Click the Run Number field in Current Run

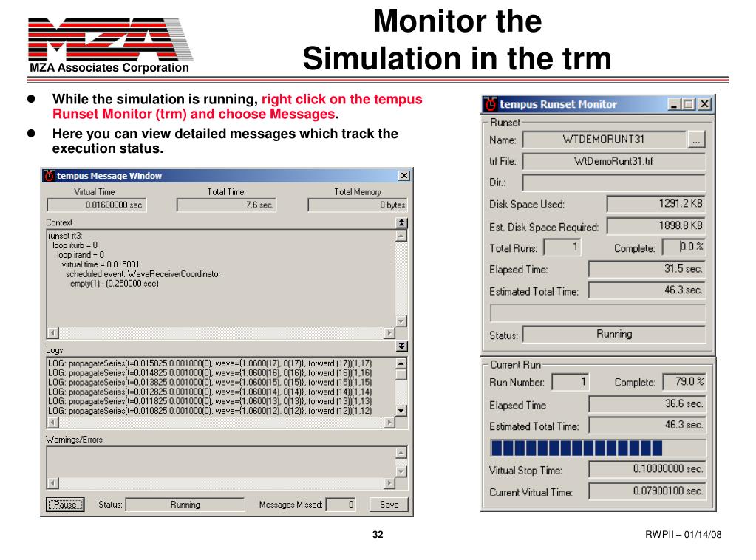pyautogui.click(x=571, y=382)
